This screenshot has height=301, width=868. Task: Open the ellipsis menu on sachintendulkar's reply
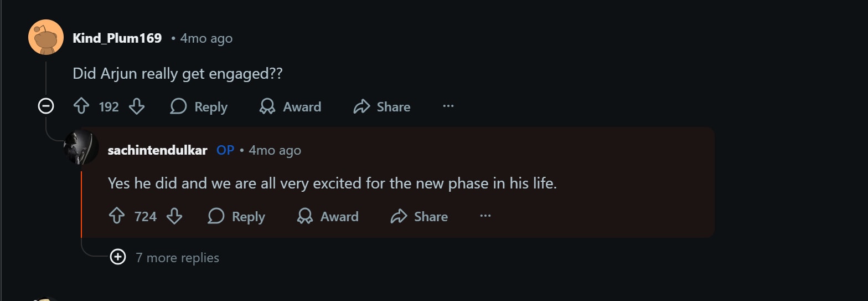point(485,216)
